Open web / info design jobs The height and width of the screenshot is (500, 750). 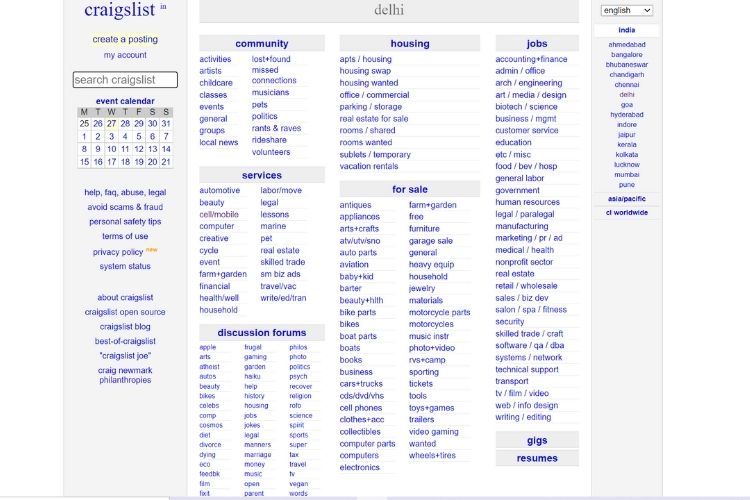coord(527,405)
